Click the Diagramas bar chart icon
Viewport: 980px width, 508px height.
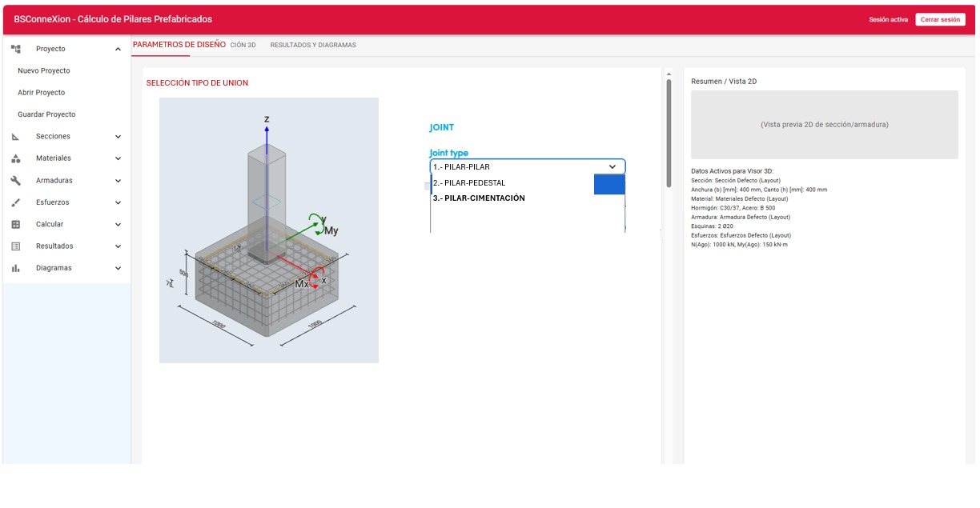click(x=15, y=269)
